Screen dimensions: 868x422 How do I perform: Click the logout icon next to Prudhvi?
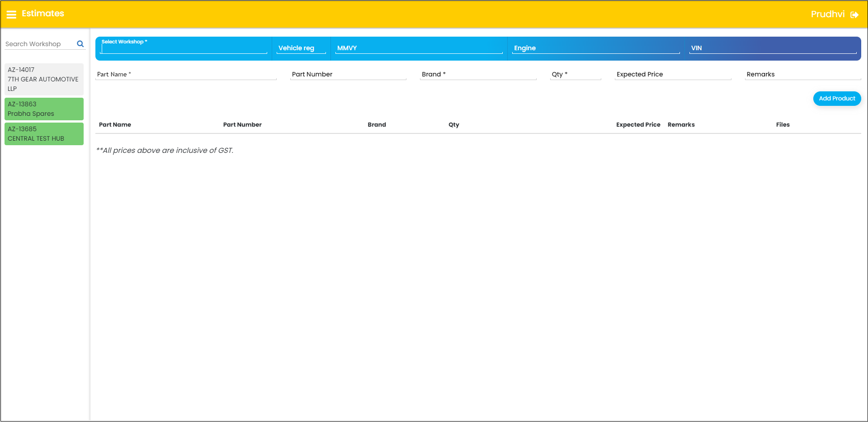pyautogui.click(x=854, y=14)
